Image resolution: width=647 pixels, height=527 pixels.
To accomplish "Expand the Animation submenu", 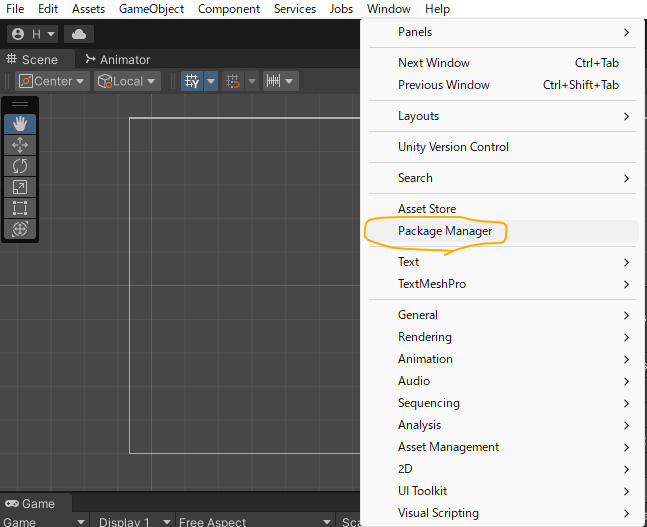I will [x=502, y=359].
